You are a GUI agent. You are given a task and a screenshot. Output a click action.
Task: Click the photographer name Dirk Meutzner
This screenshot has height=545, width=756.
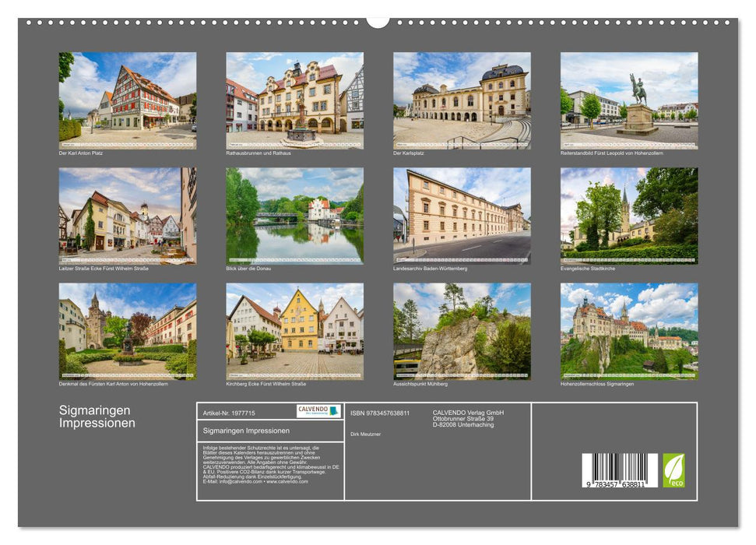pos(366,434)
